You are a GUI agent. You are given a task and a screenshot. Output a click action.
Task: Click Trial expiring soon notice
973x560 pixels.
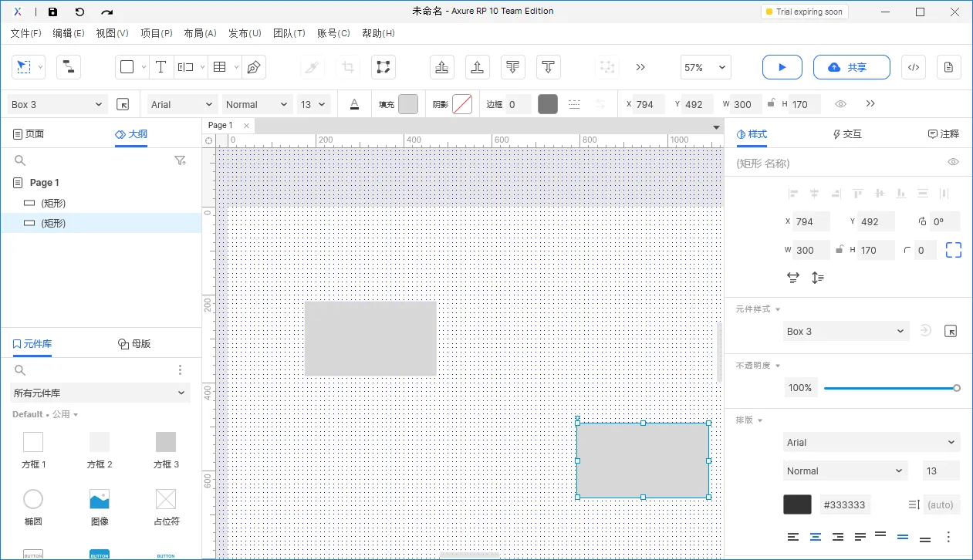tap(805, 12)
